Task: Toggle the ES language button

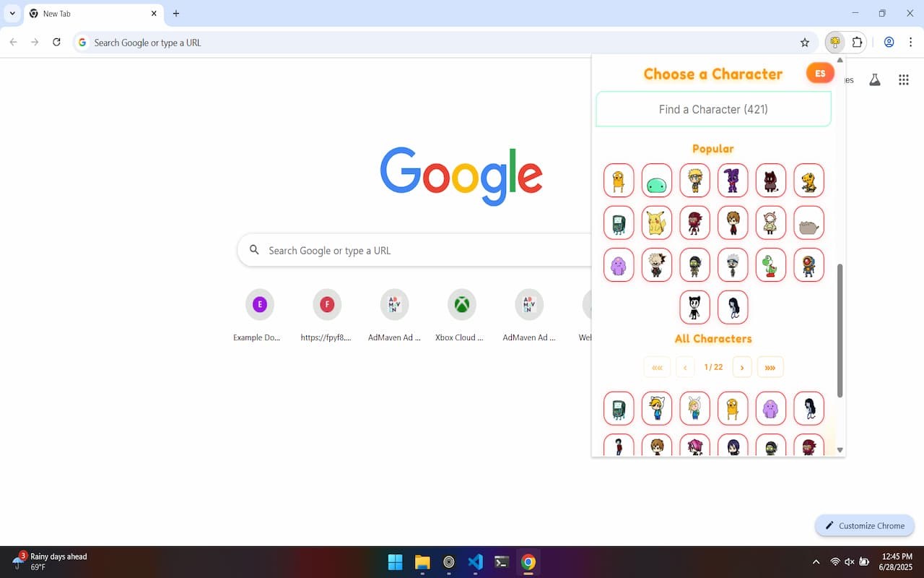Action: pyautogui.click(x=820, y=73)
